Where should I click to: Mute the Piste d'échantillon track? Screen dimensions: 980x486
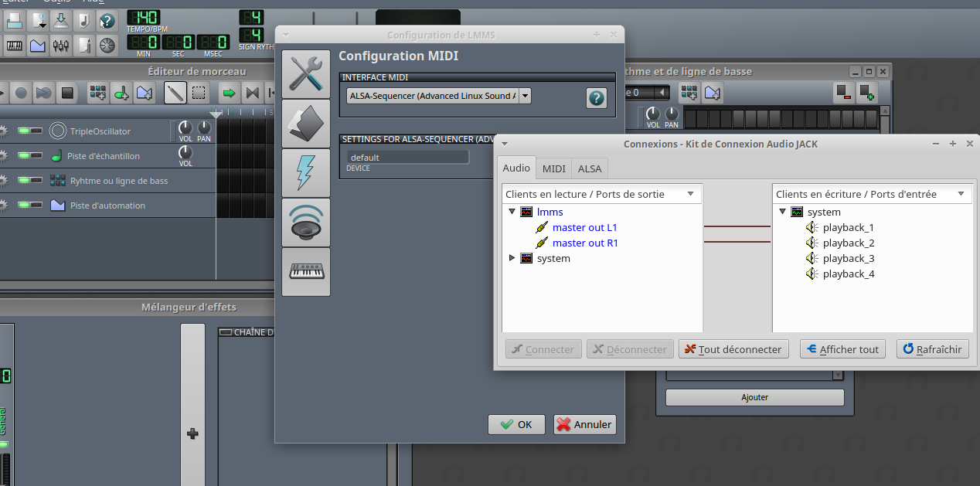[24, 156]
